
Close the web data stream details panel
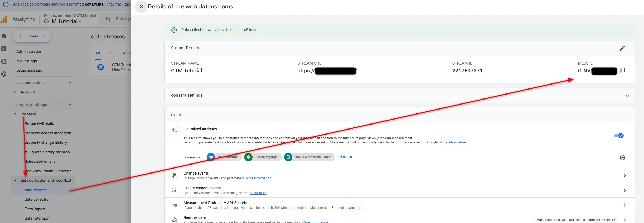click(141, 7)
